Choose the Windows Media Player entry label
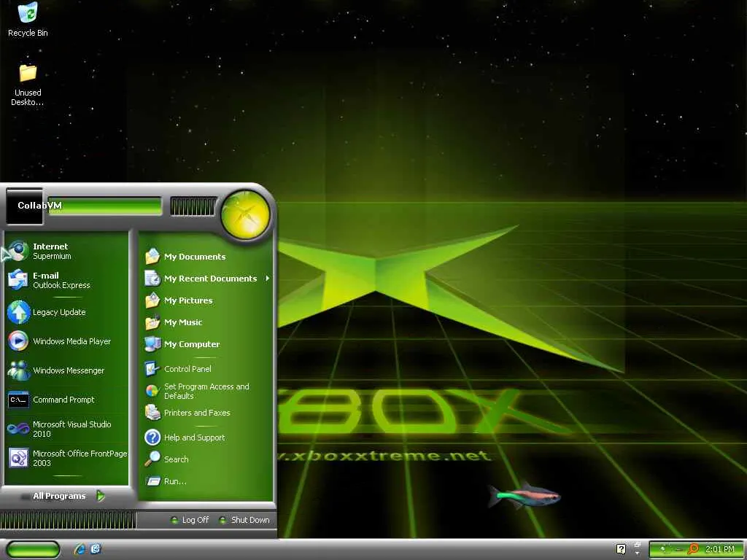The height and width of the screenshot is (560, 747). click(72, 341)
